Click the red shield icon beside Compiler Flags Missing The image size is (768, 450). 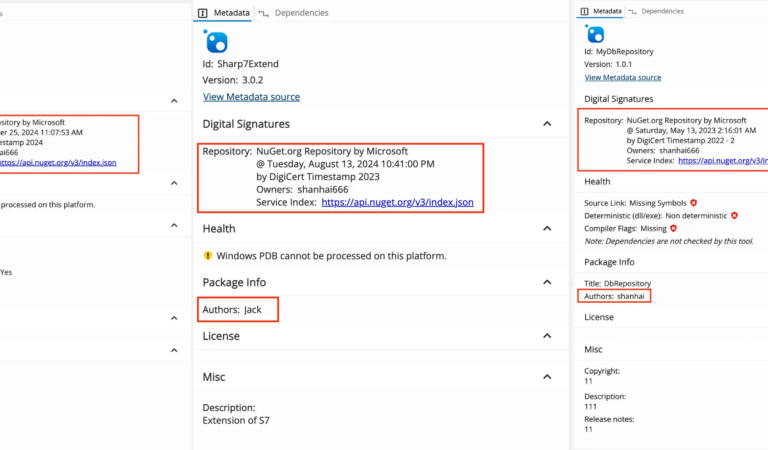click(673, 228)
